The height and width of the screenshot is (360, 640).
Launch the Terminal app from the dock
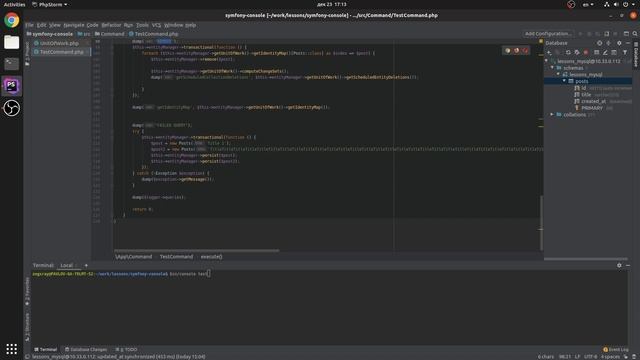coord(11,64)
